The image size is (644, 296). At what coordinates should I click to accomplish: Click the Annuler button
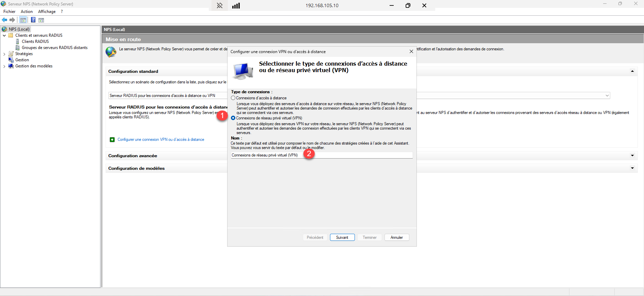[x=396, y=237]
